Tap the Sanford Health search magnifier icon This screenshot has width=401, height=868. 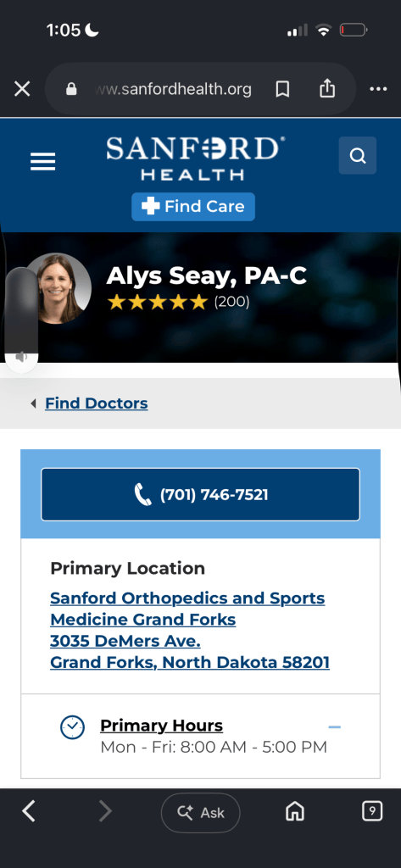(358, 156)
